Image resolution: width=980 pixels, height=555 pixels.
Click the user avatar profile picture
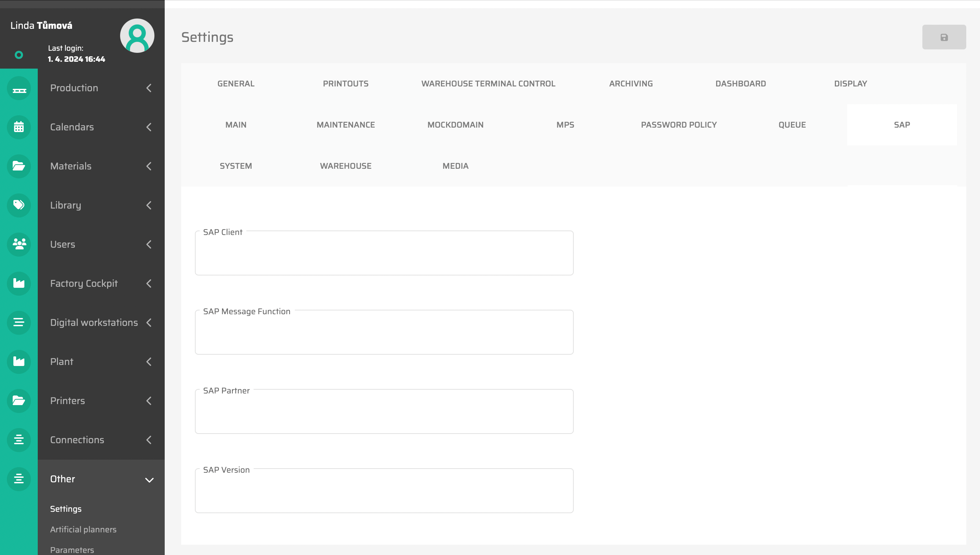[137, 36]
